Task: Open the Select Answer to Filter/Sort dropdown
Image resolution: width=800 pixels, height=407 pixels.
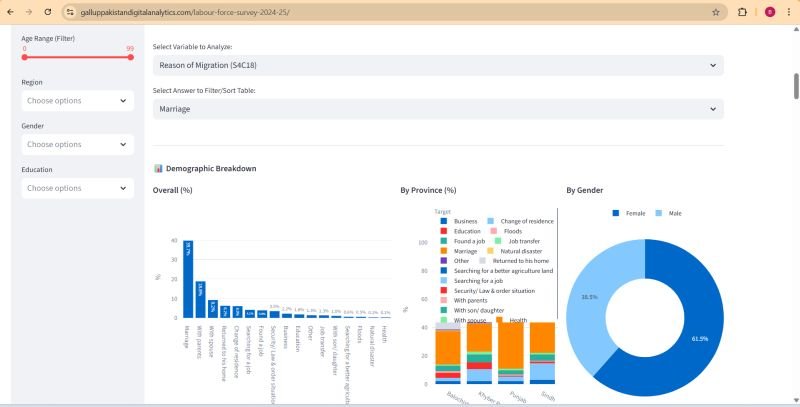Action: tap(437, 108)
